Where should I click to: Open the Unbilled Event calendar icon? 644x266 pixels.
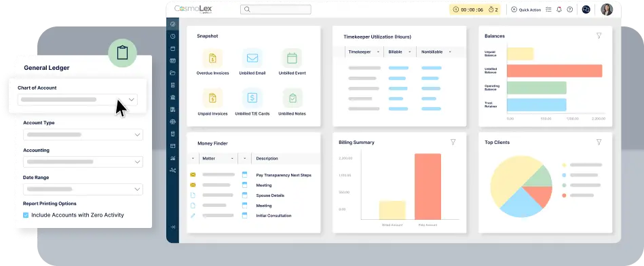point(292,58)
